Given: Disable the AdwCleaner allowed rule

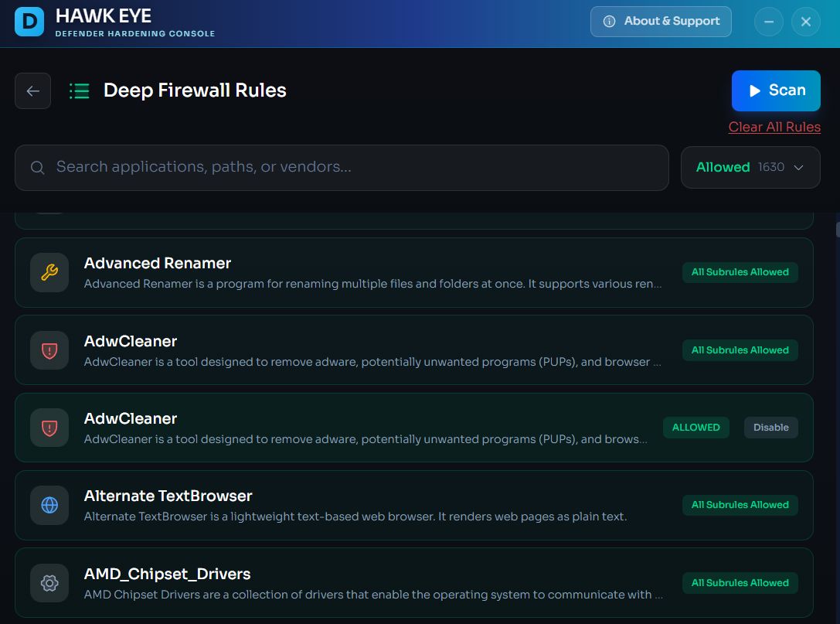Looking at the screenshot, I should tap(771, 428).
